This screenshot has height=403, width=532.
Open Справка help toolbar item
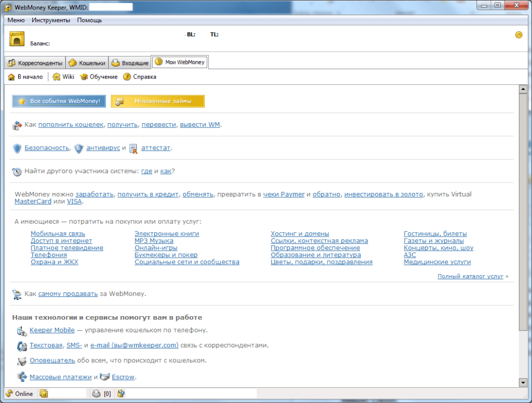[x=139, y=77]
